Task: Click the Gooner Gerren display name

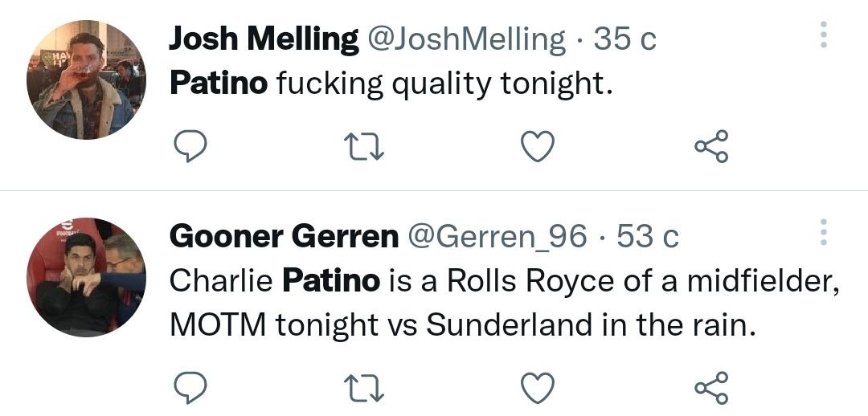Action: (x=284, y=236)
